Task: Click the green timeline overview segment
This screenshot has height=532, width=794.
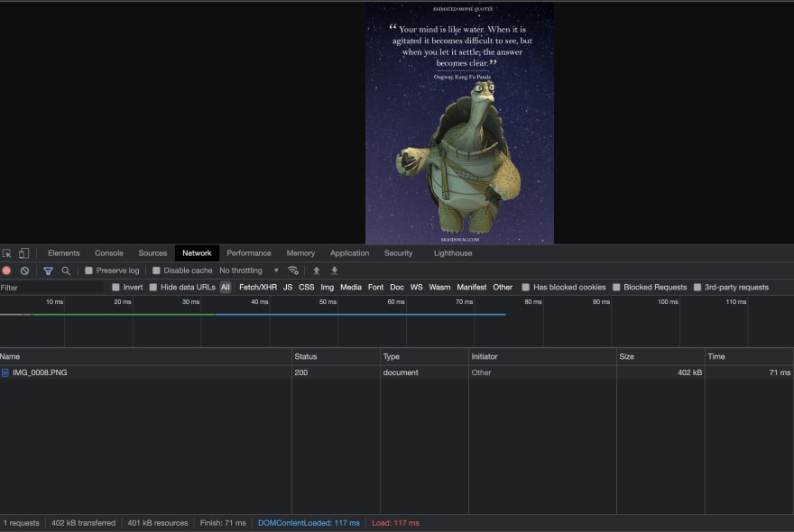Action: pyautogui.click(x=123, y=315)
